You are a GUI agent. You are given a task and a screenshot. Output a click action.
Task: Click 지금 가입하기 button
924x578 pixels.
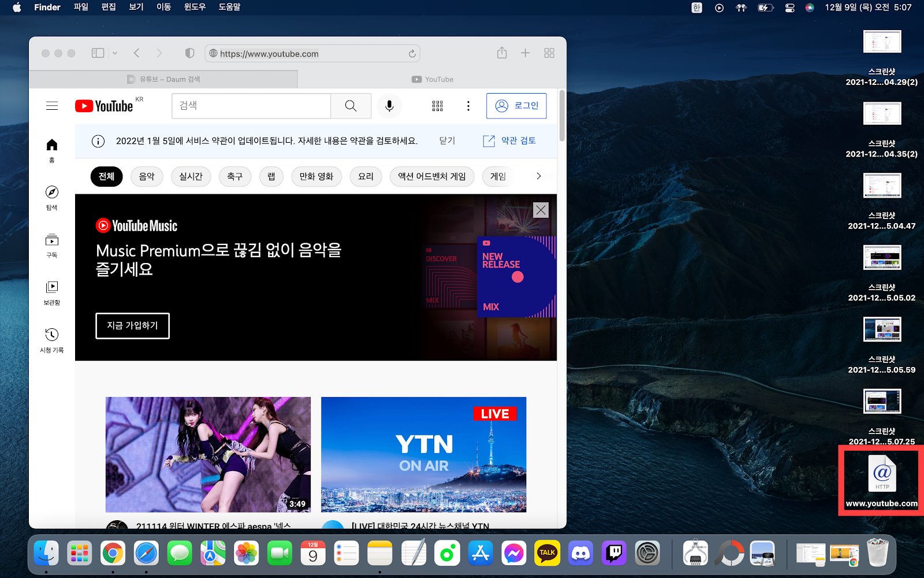click(132, 326)
